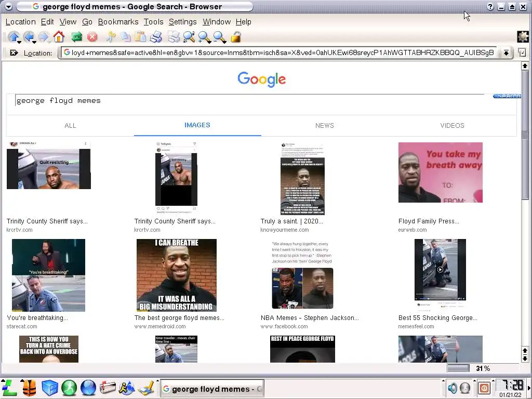Go up one level with the Up arrow

click(13, 36)
